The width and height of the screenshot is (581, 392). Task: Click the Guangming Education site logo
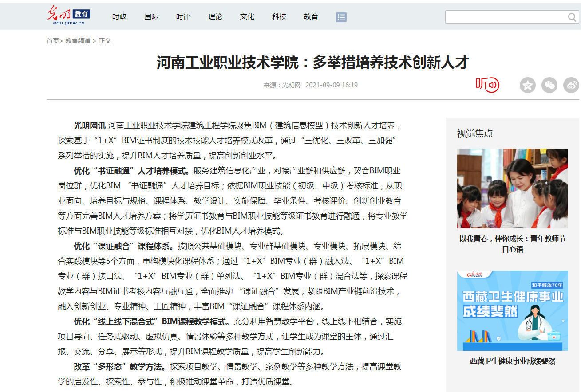coord(69,16)
